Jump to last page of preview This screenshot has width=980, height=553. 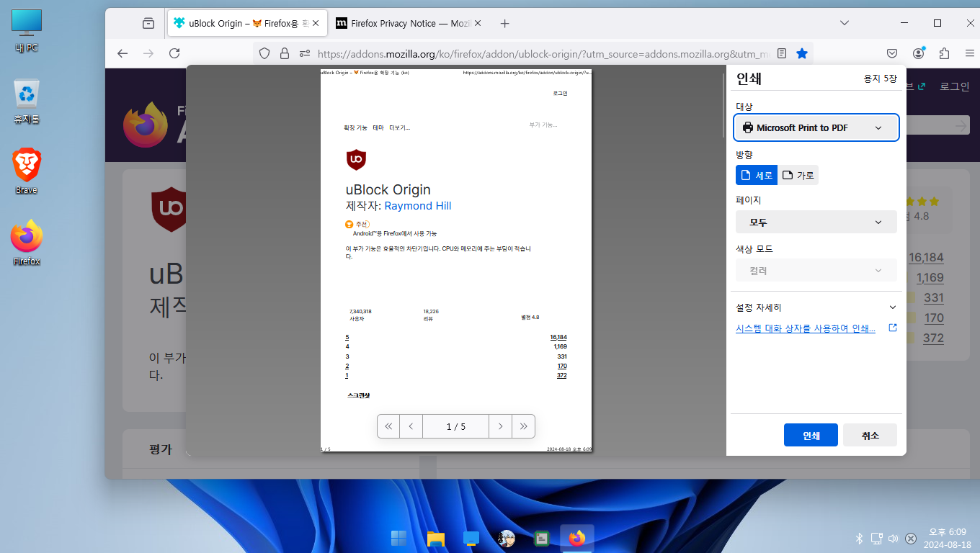point(523,426)
